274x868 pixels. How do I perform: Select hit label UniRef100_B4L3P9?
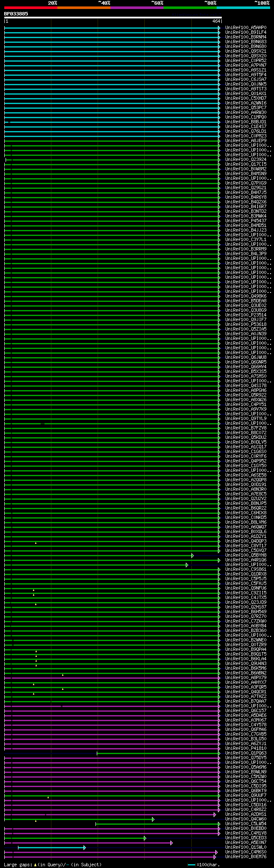coord(246,254)
